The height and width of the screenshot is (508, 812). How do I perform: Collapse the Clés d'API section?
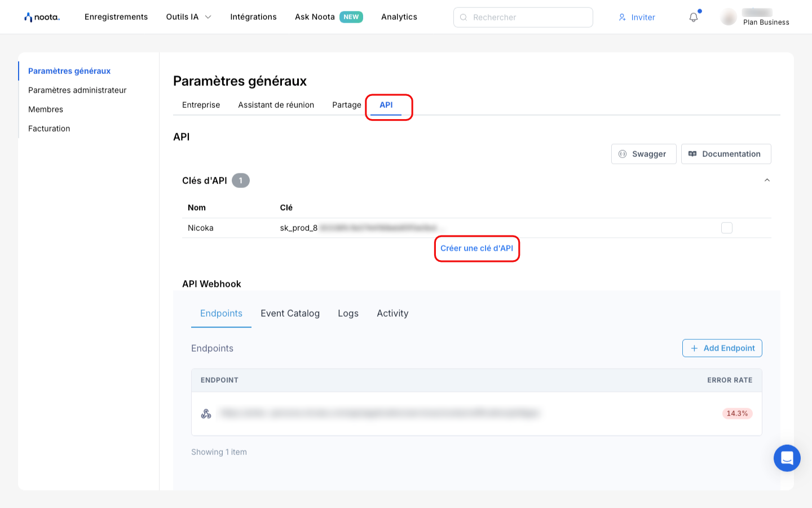coord(767,181)
